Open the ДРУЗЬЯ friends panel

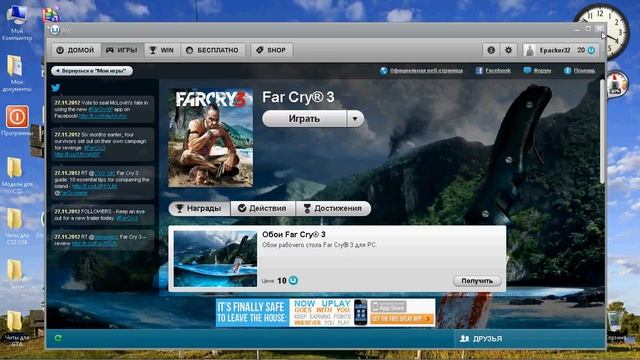click(x=481, y=339)
